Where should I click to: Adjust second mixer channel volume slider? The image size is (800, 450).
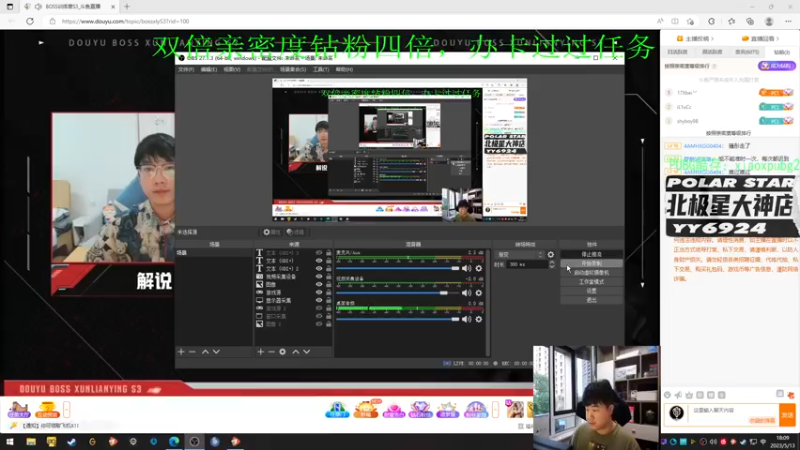pyautogui.click(x=397, y=293)
